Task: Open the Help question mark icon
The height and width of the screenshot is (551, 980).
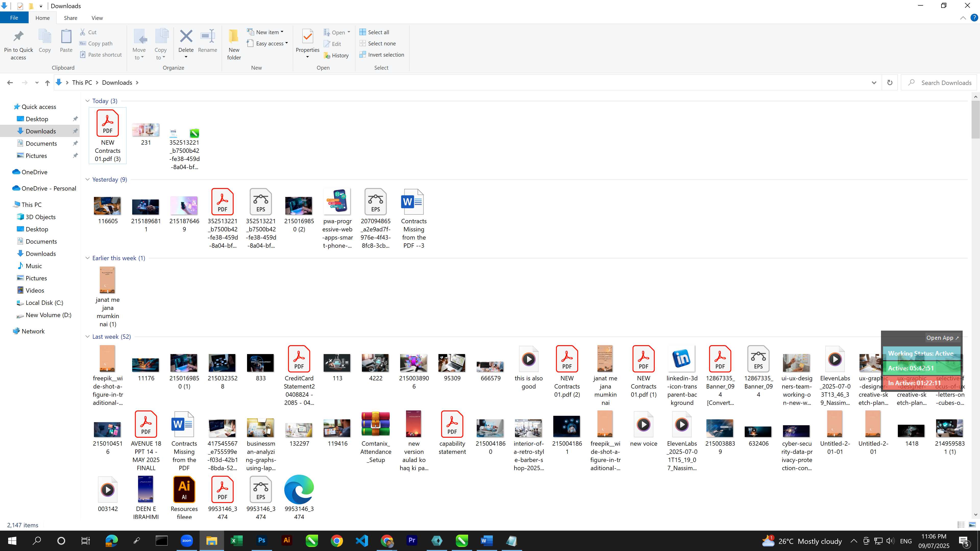Action: coord(974,18)
